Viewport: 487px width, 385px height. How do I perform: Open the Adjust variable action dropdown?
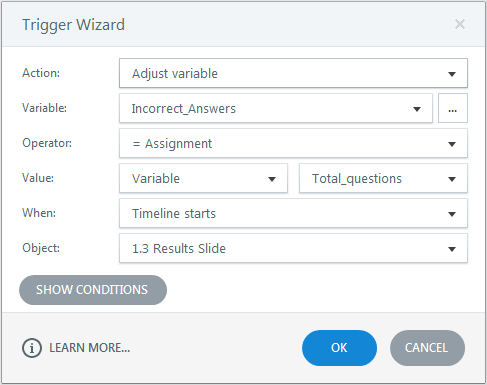pyautogui.click(x=293, y=73)
